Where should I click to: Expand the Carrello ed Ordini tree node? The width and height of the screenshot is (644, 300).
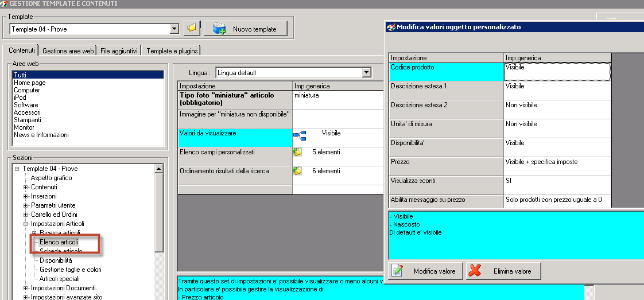25,214
